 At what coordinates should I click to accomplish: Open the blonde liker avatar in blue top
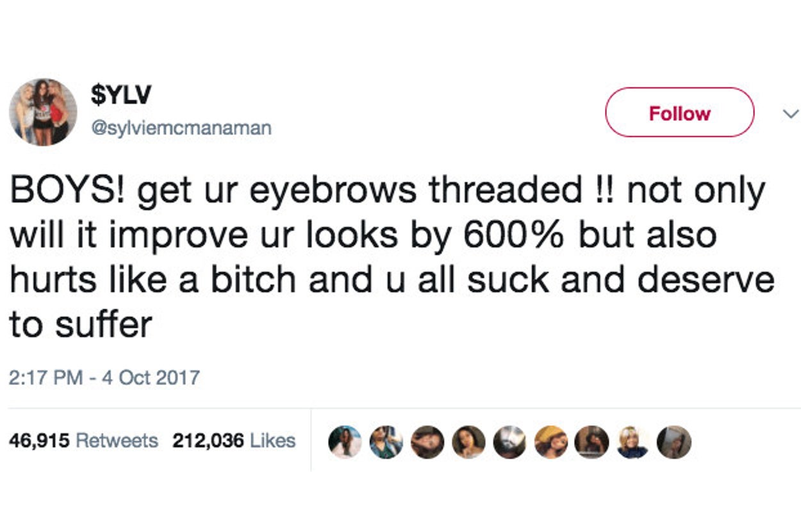(x=633, y=442)
